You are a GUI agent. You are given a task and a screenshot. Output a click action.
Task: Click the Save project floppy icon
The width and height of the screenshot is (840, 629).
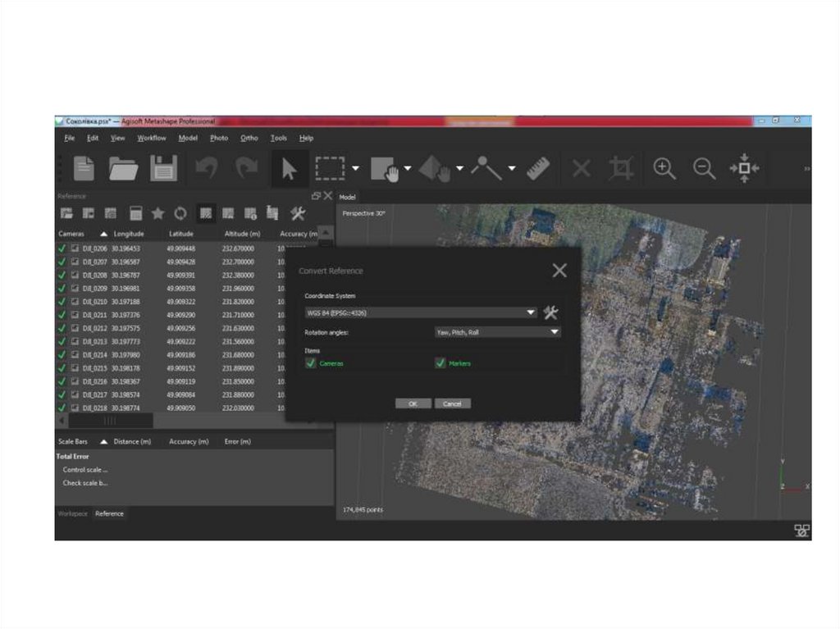point(163,169)
